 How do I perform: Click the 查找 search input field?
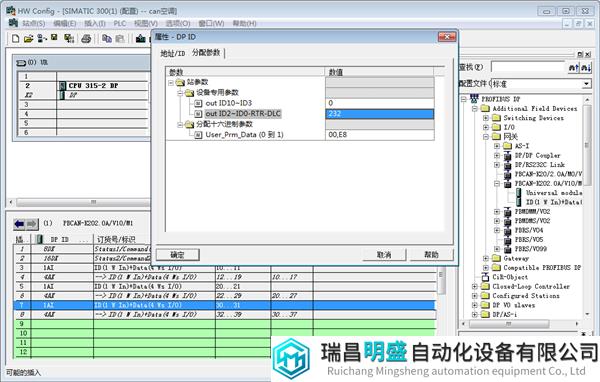(528, 67)
